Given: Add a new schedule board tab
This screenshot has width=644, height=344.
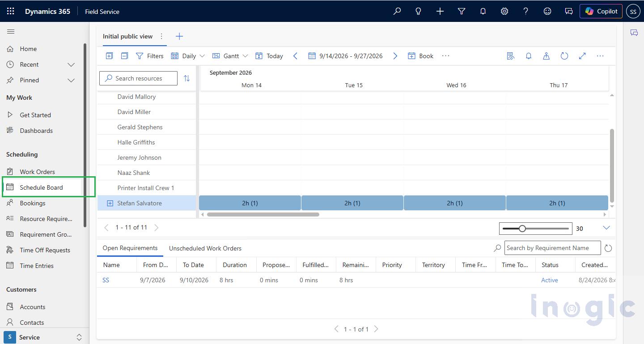Looking at the screenshot, I should point(179,36).
